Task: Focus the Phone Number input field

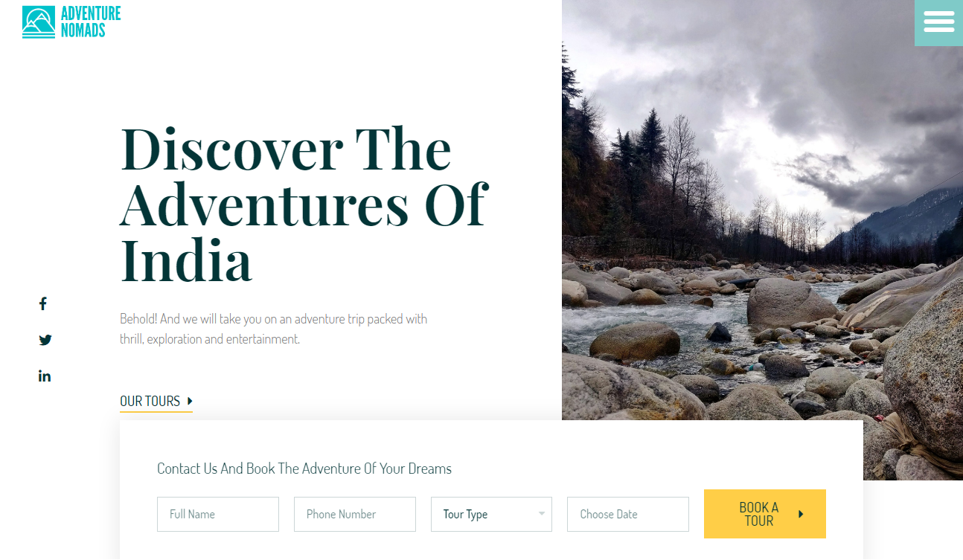Action: point(355,514)
